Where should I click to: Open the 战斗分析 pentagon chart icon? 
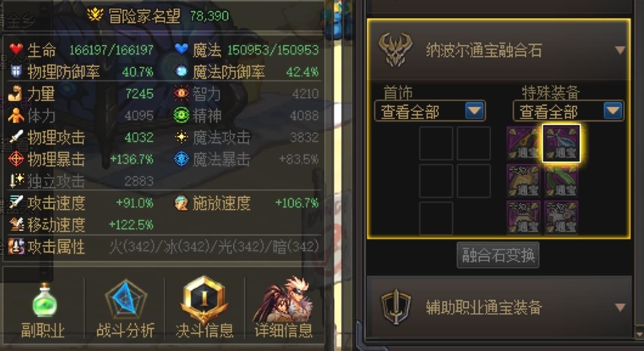pyautogui.click(x=125, y=300)
